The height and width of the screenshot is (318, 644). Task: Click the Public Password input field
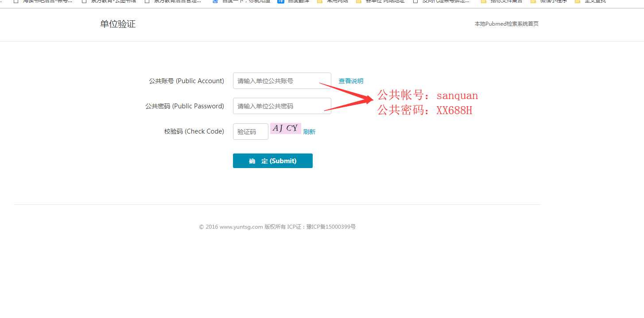[282, 106]
